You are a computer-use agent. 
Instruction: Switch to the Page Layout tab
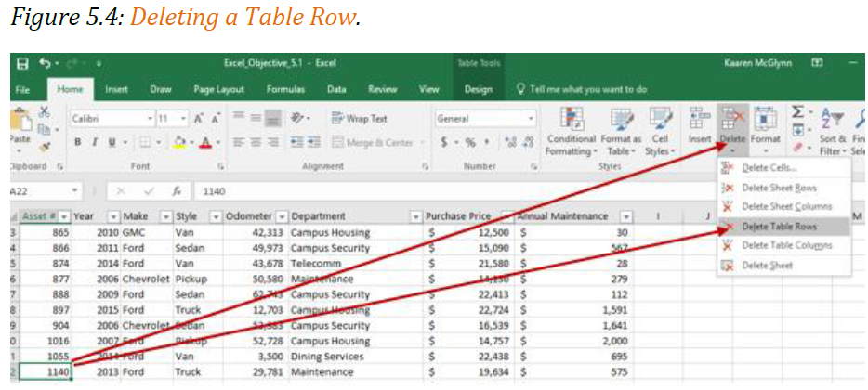(x=218, y=89)
